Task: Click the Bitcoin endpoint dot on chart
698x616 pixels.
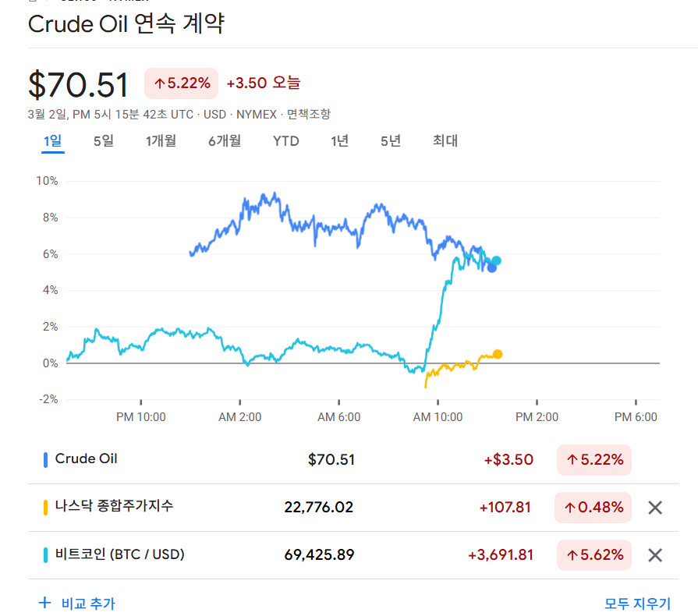Action: pyautogui.click(x=496, y=260)
